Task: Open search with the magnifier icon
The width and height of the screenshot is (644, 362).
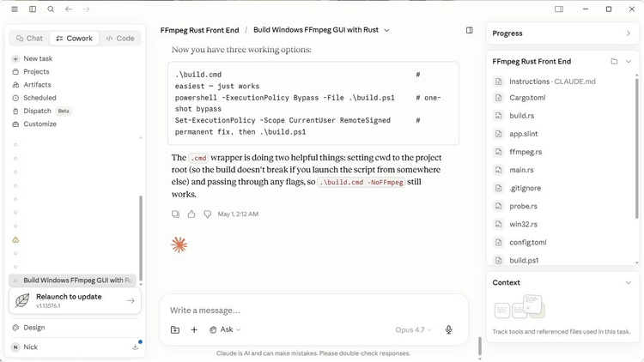Action: 51,9
